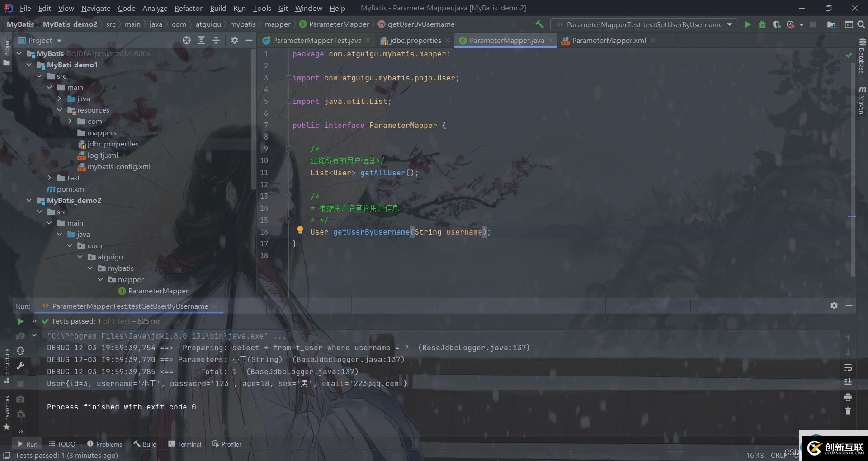Open Run panel settings gear
This screenshot has height=461, width=868.
point(834,306)
